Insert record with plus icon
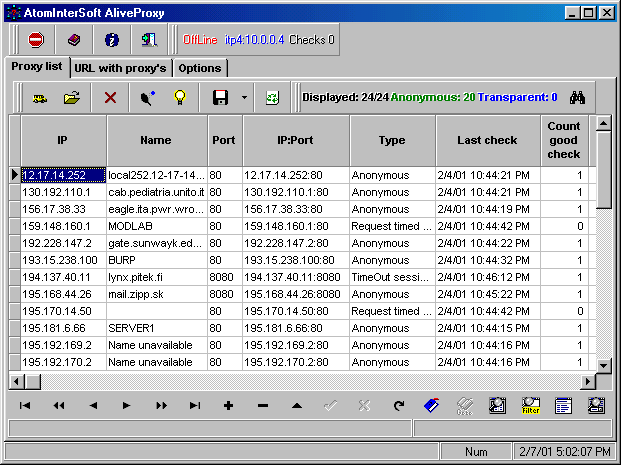 click(x=228, y=405)
